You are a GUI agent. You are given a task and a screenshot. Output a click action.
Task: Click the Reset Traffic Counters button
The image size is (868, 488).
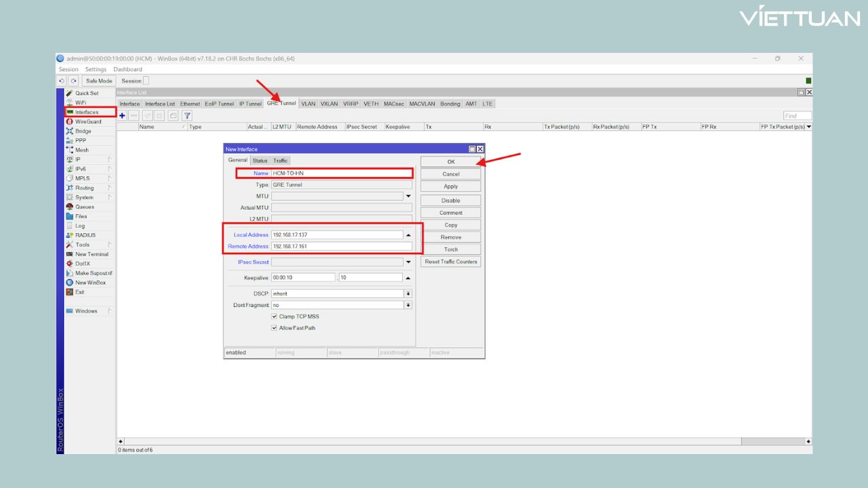[x=450, y=262]
